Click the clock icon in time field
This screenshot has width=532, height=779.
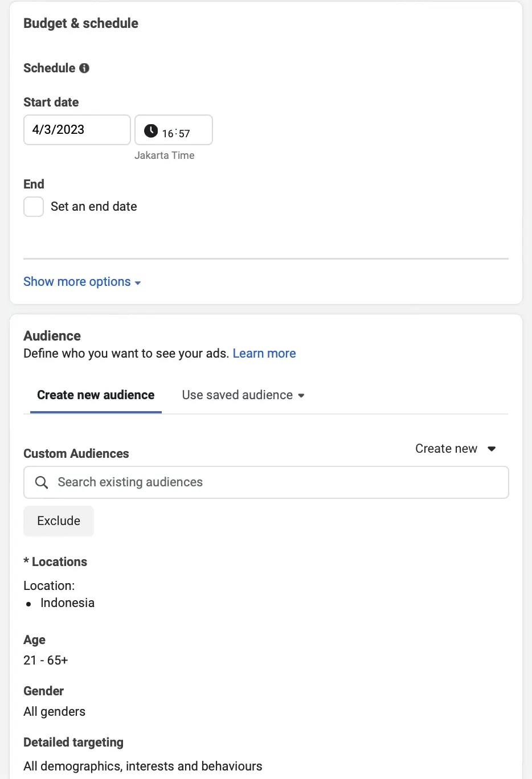pyautogui.click(x=151, y=131)
